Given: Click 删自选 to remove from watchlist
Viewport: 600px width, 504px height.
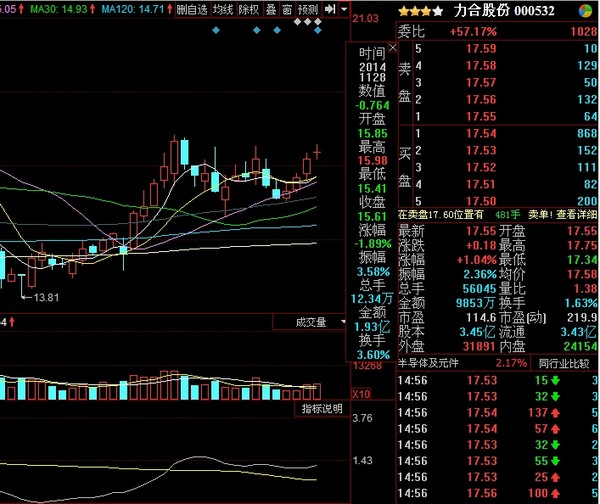Looking at the screenshot, I should [192, 10].
